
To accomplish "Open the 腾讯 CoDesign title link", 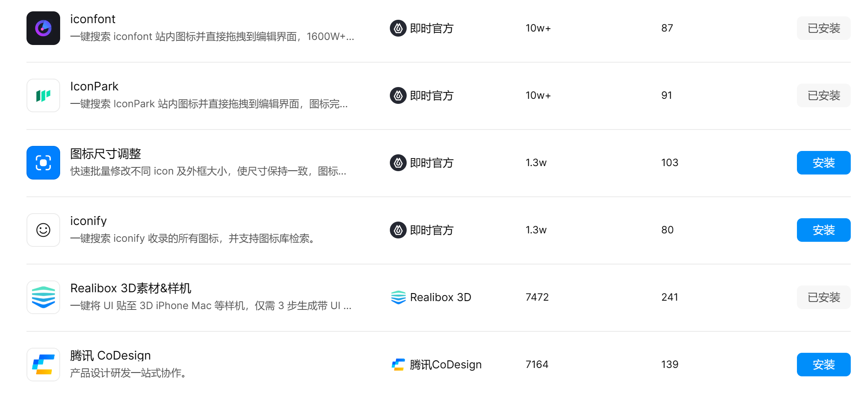I will [110, 355].
